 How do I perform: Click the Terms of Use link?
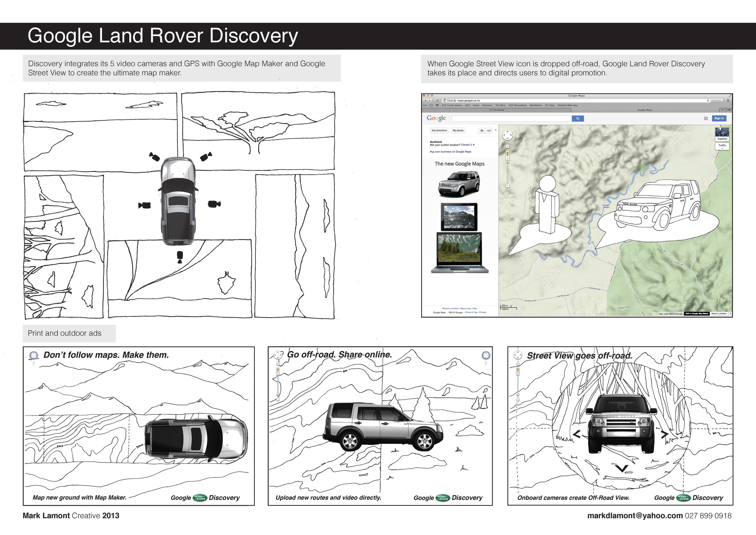point(471,312)
